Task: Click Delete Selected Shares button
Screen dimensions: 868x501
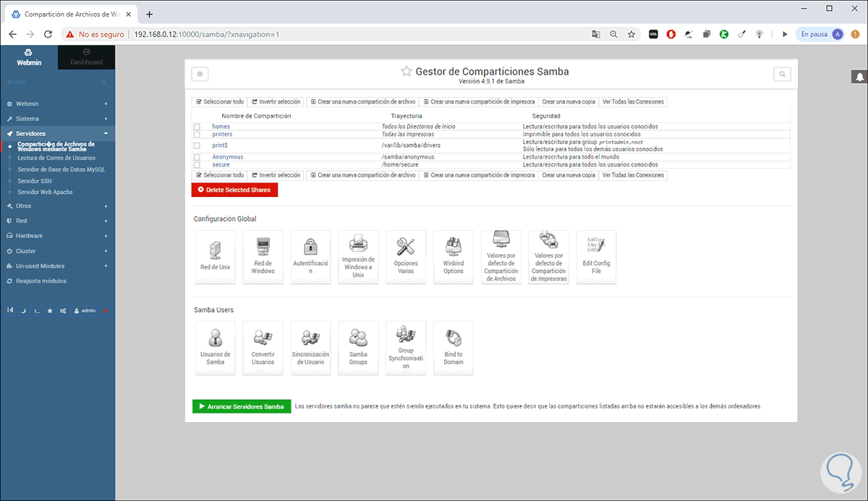Action: 234,190
